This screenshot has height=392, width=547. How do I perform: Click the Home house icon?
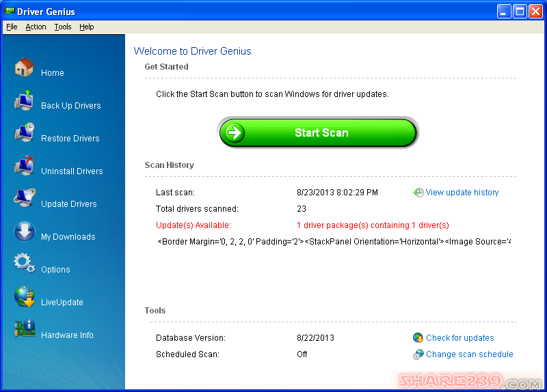tap(24, 67)
